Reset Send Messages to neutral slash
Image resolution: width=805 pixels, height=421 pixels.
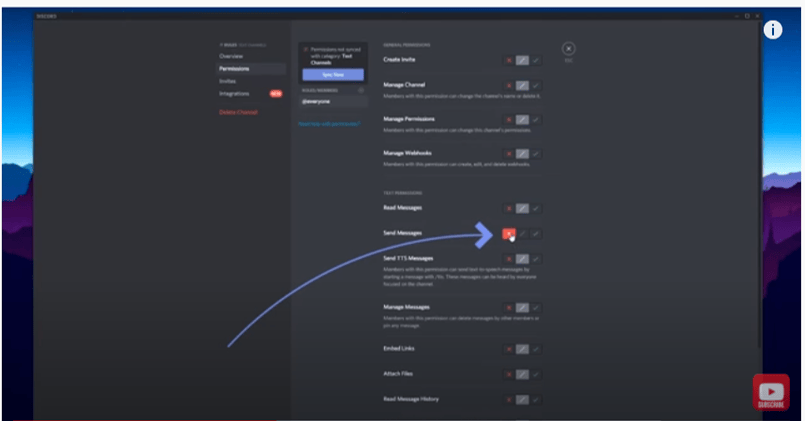coord(522,234)
